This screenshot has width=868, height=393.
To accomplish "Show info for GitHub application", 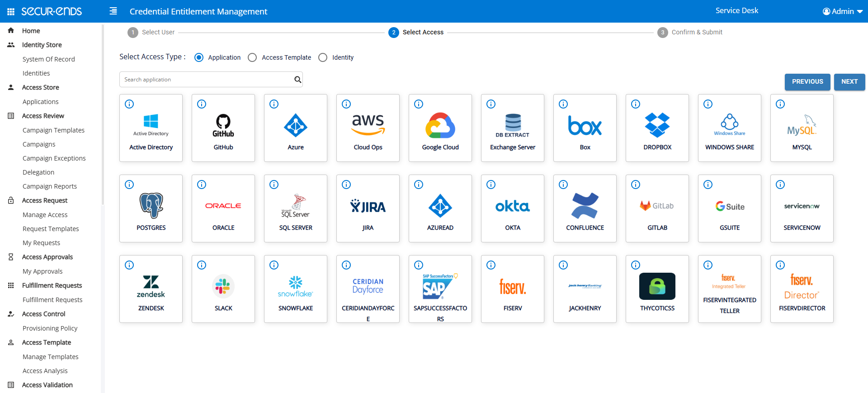I will (202, 104).
